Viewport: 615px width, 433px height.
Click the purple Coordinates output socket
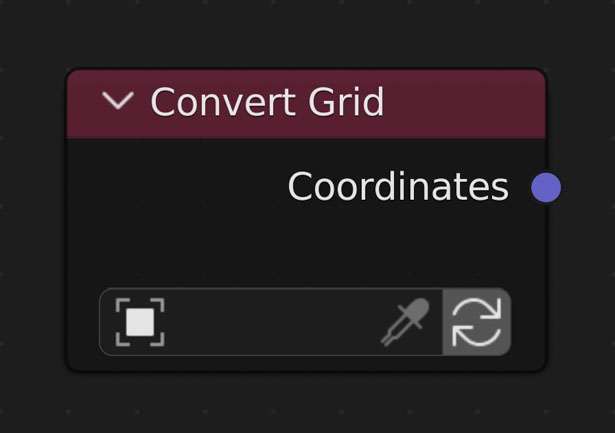[x=546, y=187]
